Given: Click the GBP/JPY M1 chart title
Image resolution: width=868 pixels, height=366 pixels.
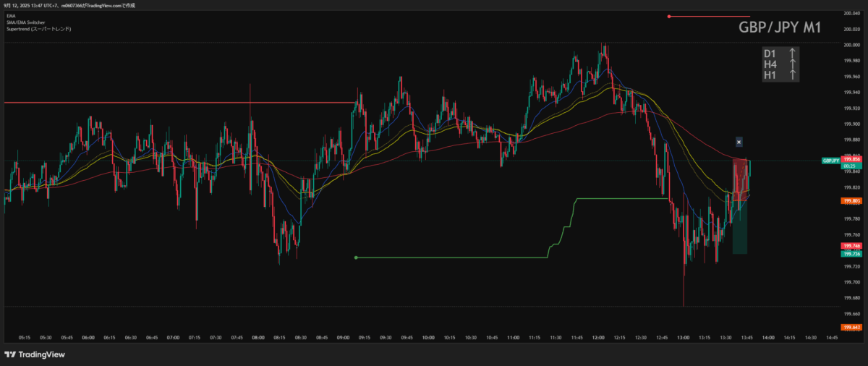Looking at the screenshot, I should point(779,28).
